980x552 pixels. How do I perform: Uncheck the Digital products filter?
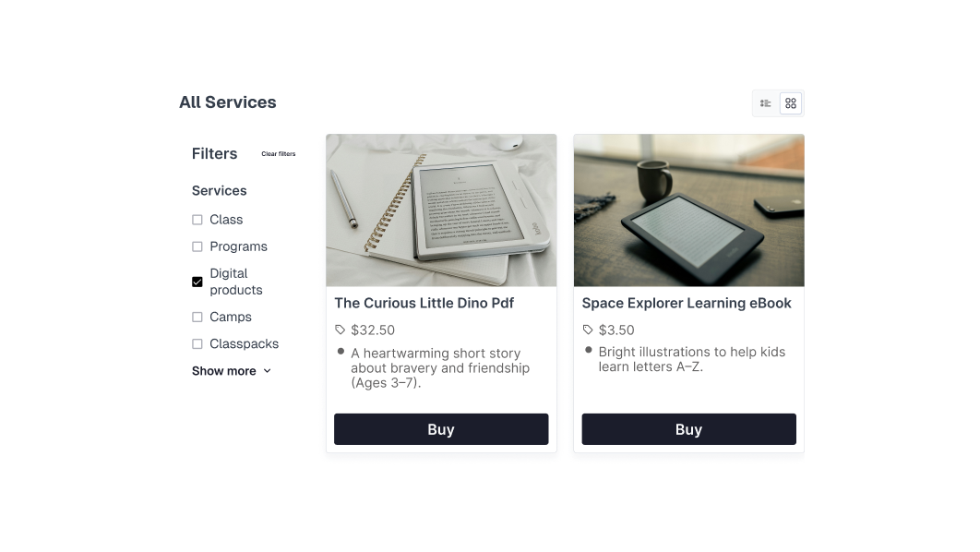[x=197, y=282]
